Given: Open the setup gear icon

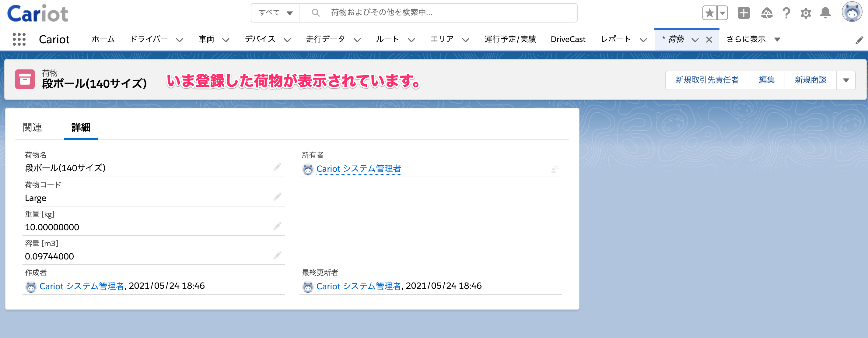Looking at the screenshot, I should tap(806, 13).
